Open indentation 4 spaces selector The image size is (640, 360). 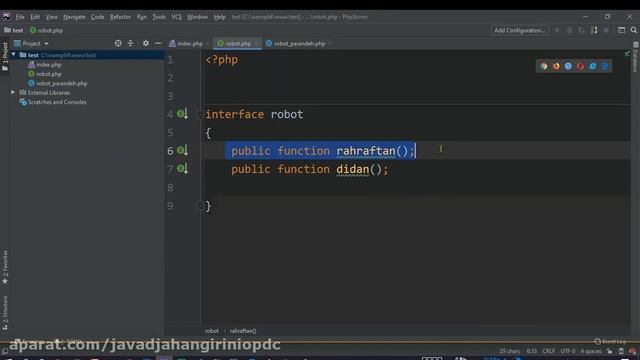pyautogui.click(x=591, y=351)
